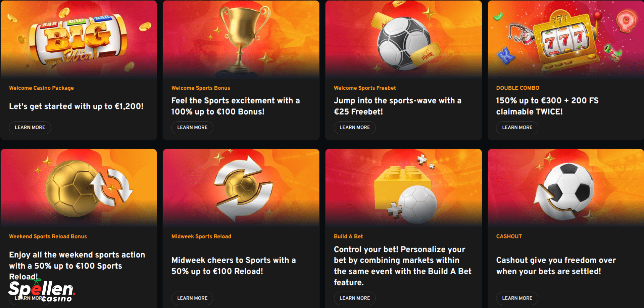Open the DOUBLE COMBO title link
Image resolution: width=644 pixels, height=308 pixels.
[517, 88]
